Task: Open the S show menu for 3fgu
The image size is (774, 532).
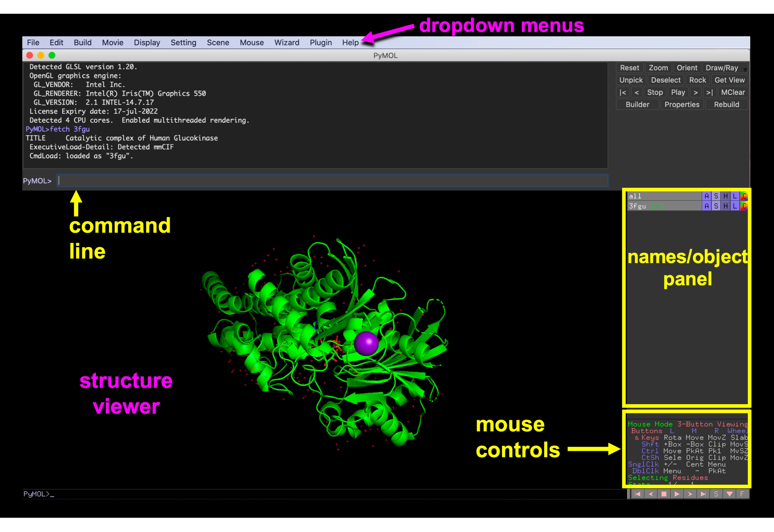Action: click(x=716, y=206)
